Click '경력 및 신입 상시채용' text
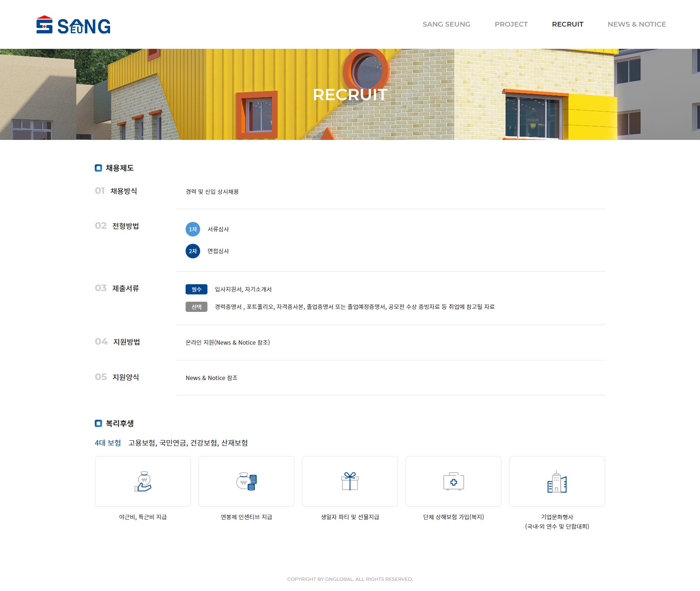This screenshot has height=591, width=700. [x=212, y=192]
